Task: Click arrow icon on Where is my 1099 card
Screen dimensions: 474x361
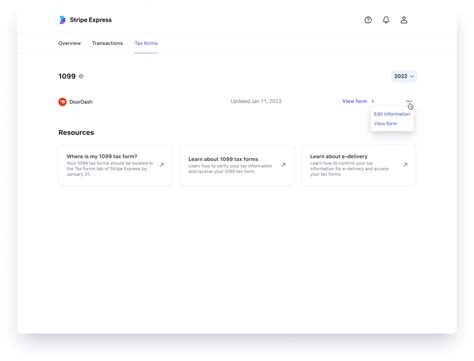Action: (x=162, y=165)
